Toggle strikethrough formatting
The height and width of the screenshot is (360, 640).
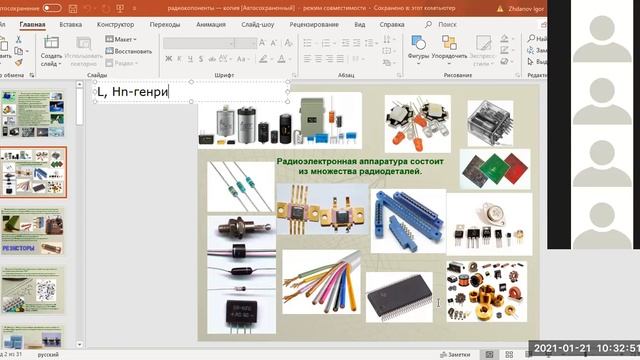click(212, 59)
